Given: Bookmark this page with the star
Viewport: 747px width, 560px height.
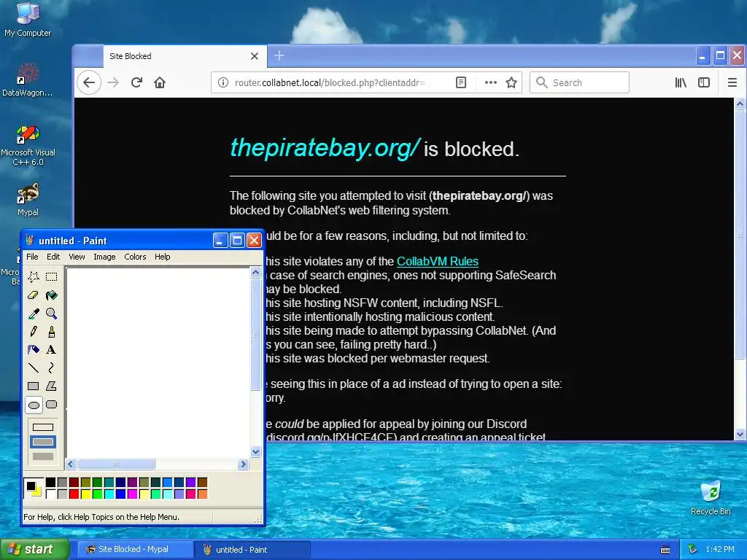Looking at the screenshot, I should (x=511, y=82).
